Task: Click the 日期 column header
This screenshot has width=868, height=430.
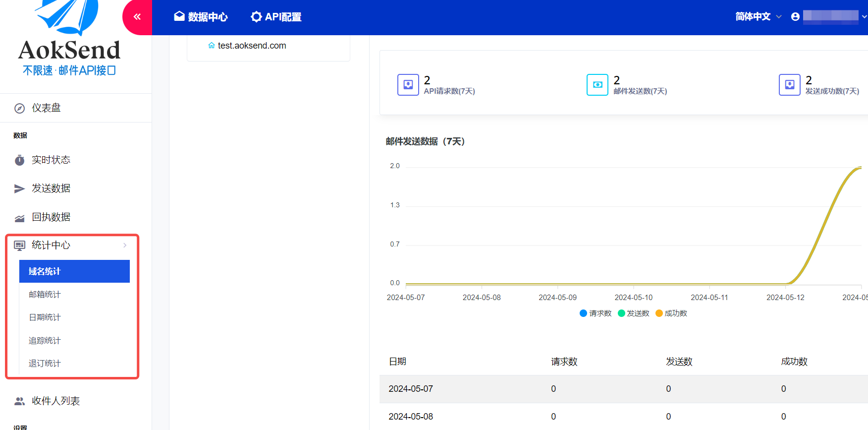Action: (x=398, y=362)
